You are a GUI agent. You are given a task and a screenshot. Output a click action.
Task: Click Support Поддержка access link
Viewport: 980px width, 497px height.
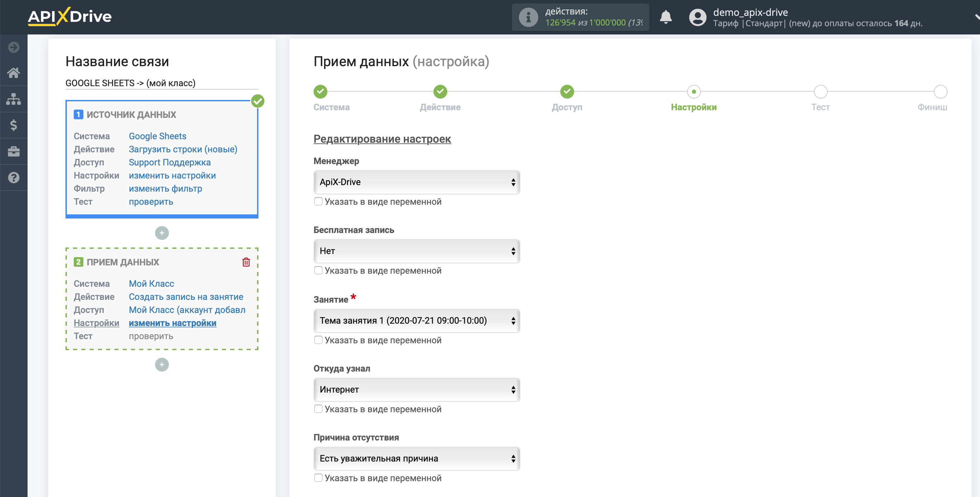tap(170, 162)
